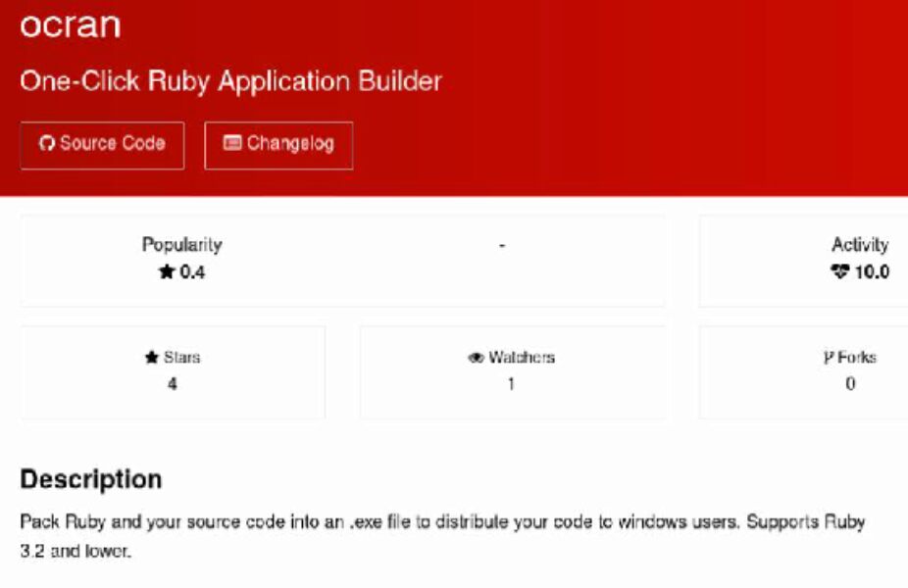Open the Changelog page
Image resolution: width=908 pixels, height=588 pixels.
tap(278, 143)
